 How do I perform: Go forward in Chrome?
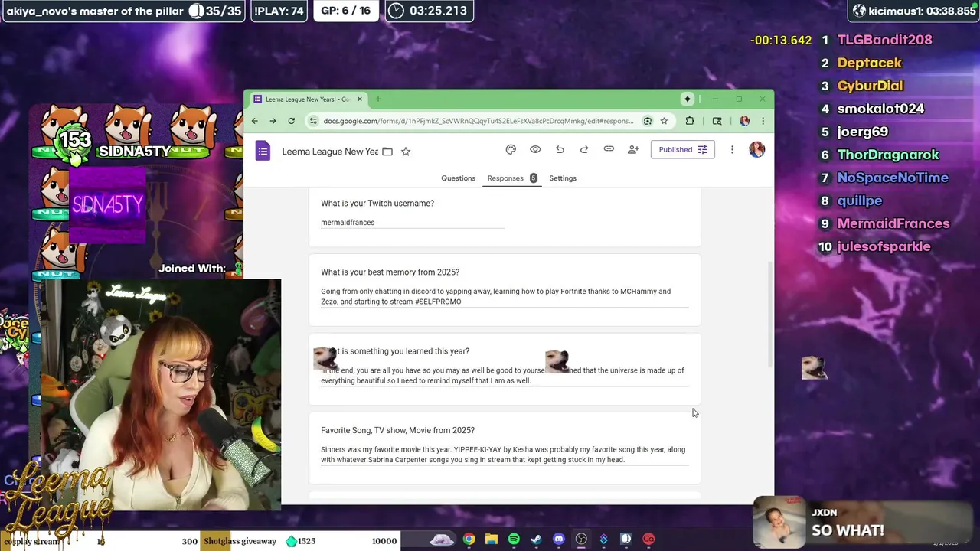click(x=273, y=121)
